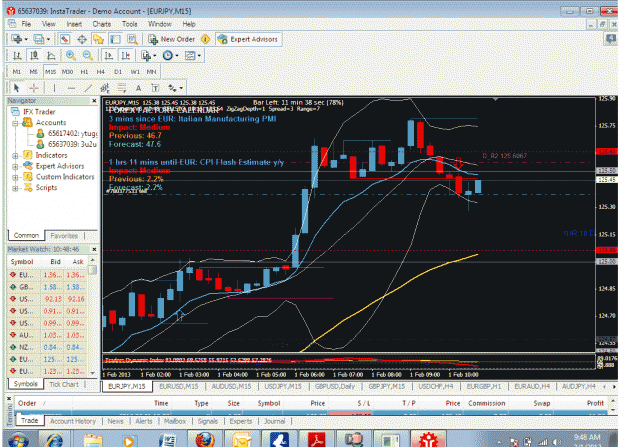
Task: Select the equidistant channel tool
Action: (105, 88)
